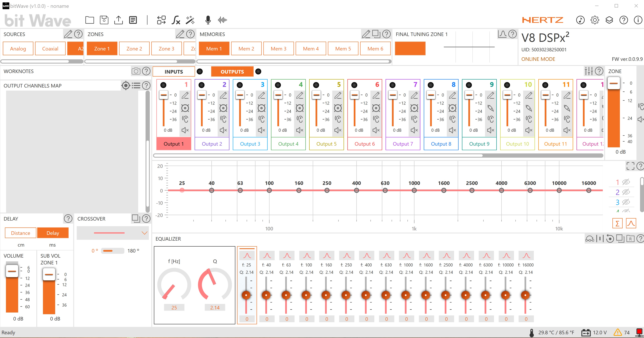Reset the equalizer with circular arrow icon
The width and height of the screenshot is (644, 338).
tap(610, 239)
